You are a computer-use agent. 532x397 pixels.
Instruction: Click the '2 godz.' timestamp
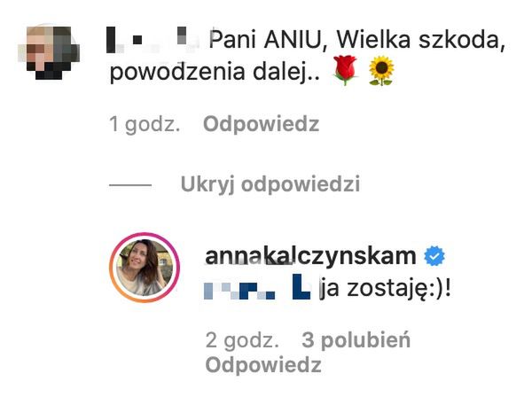tap(242, 340)
